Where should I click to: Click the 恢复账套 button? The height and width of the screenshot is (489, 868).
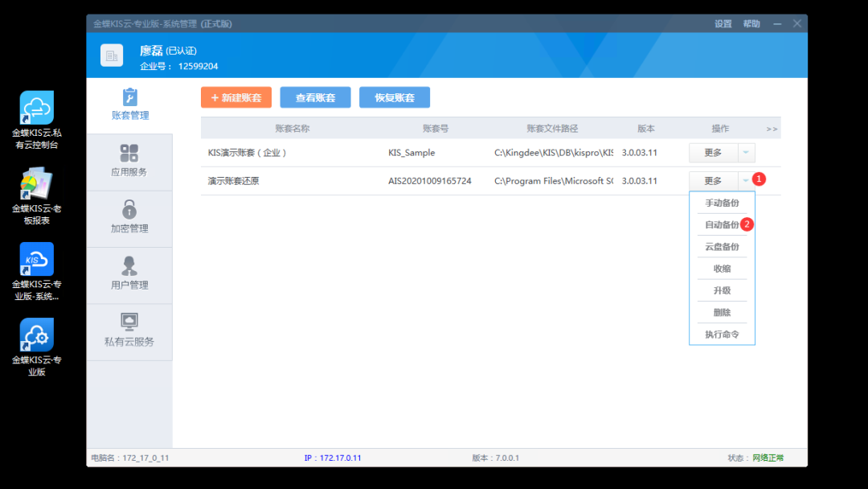coord(395,97)
